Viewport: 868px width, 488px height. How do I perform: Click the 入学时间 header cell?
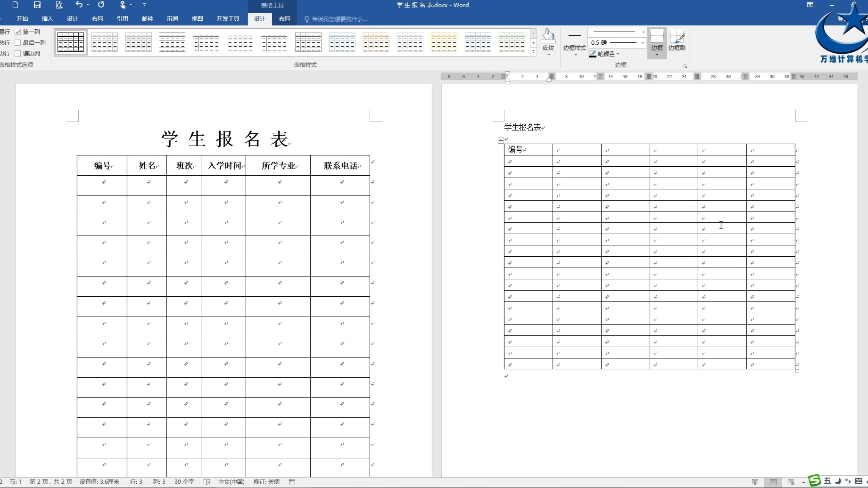224,165
